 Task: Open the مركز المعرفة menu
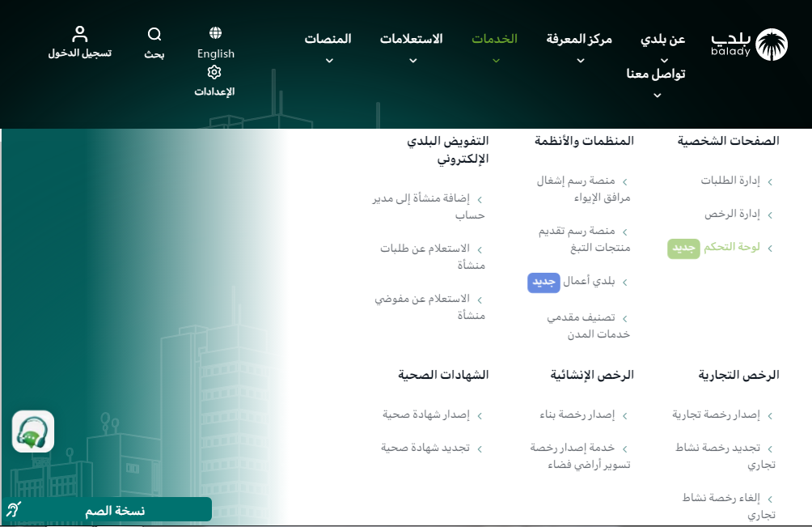click(x=579, y=39)
